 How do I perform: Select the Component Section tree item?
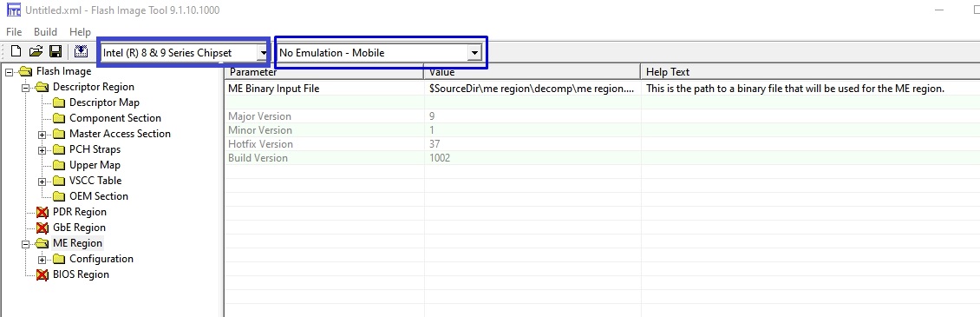115,118
